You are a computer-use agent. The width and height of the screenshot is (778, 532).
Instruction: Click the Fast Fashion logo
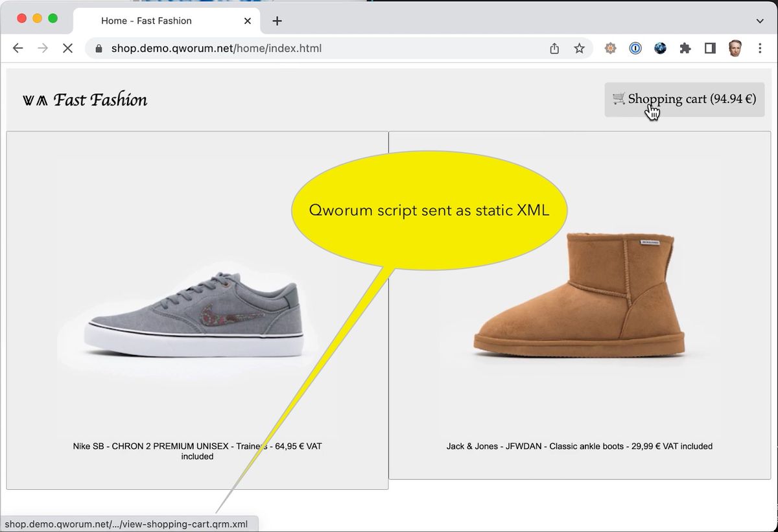85,100
